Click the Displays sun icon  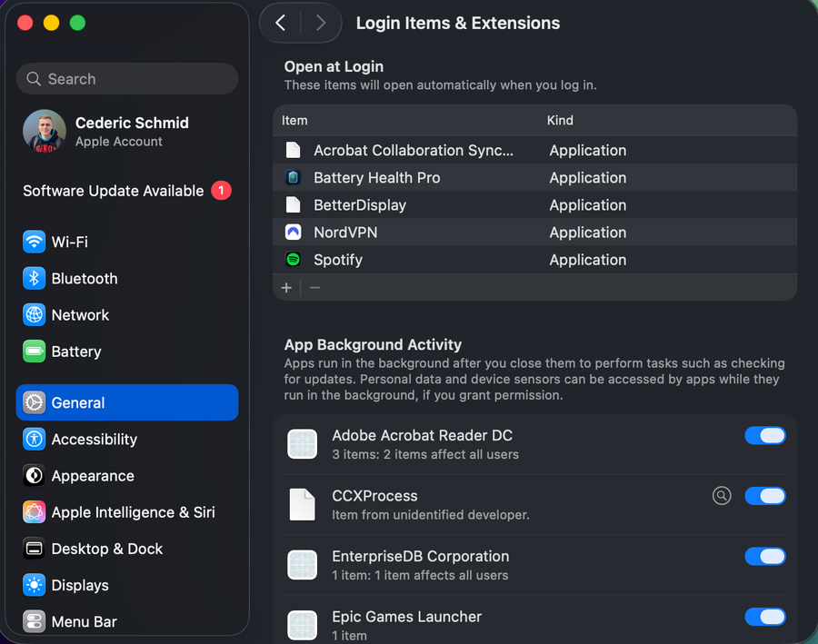pyautogui.click(x=34, y=585)
